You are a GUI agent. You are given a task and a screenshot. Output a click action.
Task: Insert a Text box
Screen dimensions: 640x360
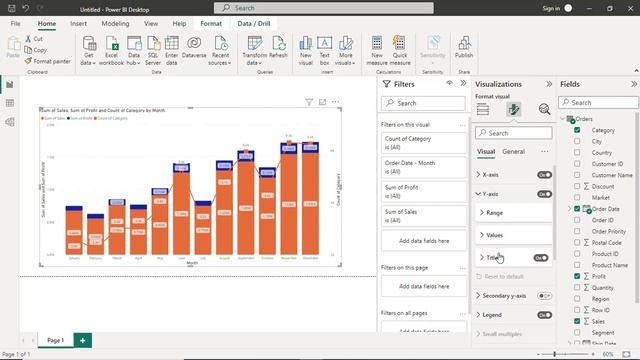pos(324,51)
